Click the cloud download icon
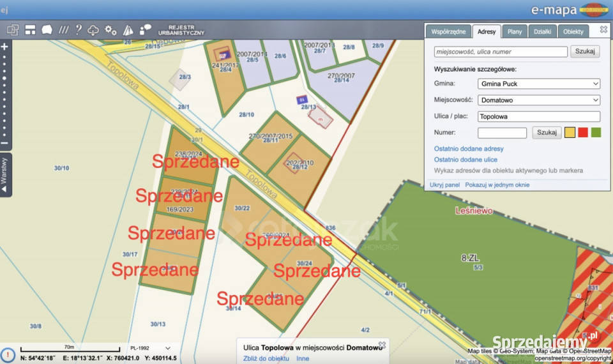This screenshot has width=613, height=364. tap(94, 30)
